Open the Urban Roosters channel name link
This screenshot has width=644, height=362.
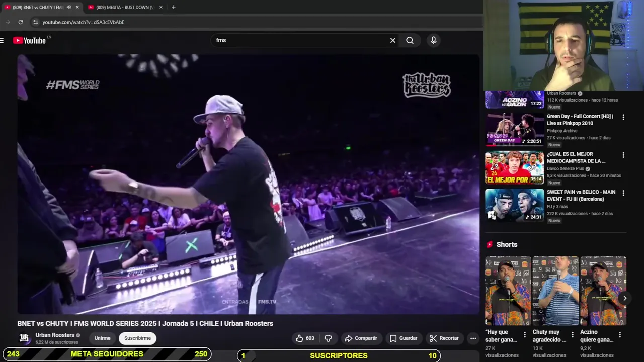(x=55, y=335)
